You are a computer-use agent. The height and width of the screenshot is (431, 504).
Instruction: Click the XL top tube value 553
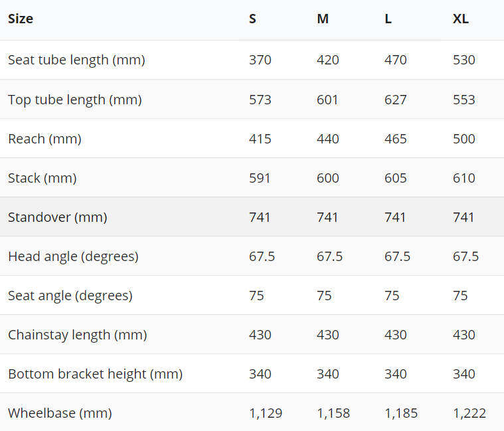463,100
